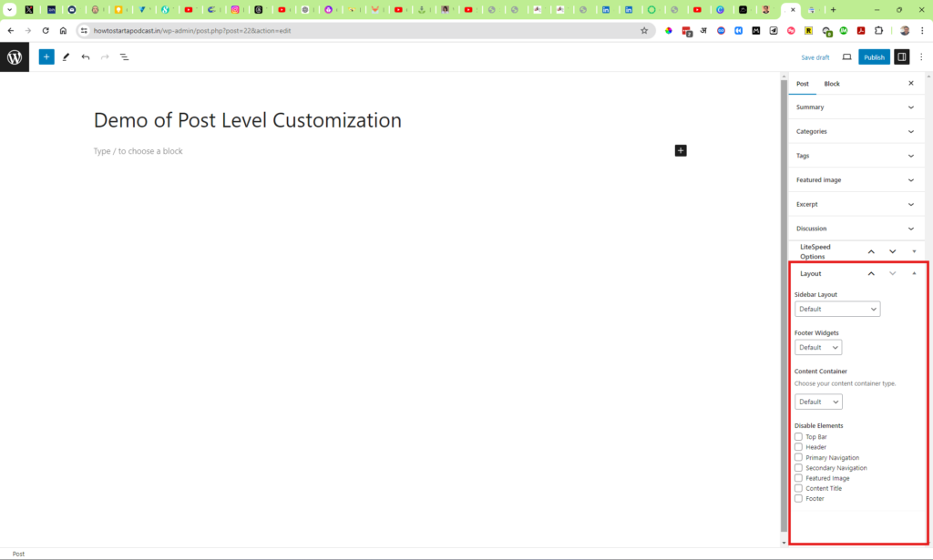Switch to the Block tab
Screen dimensions: 933x560
pos(832,84)
